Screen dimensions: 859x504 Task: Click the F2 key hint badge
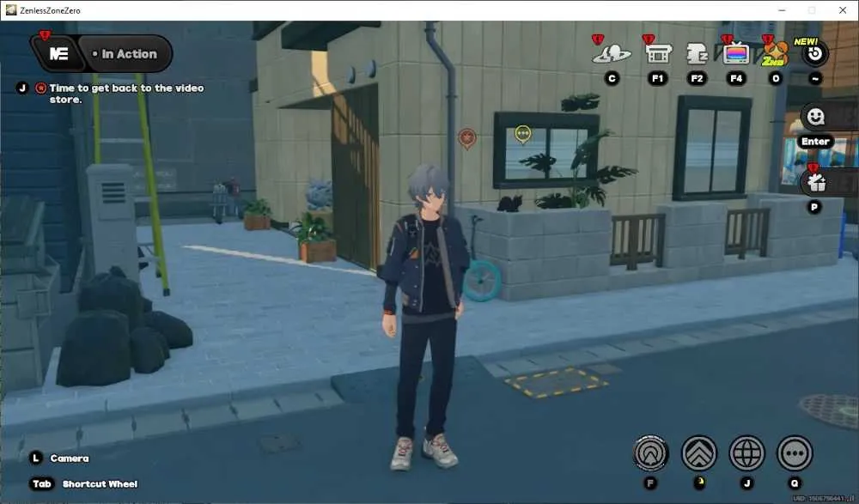tap(697, 78)
